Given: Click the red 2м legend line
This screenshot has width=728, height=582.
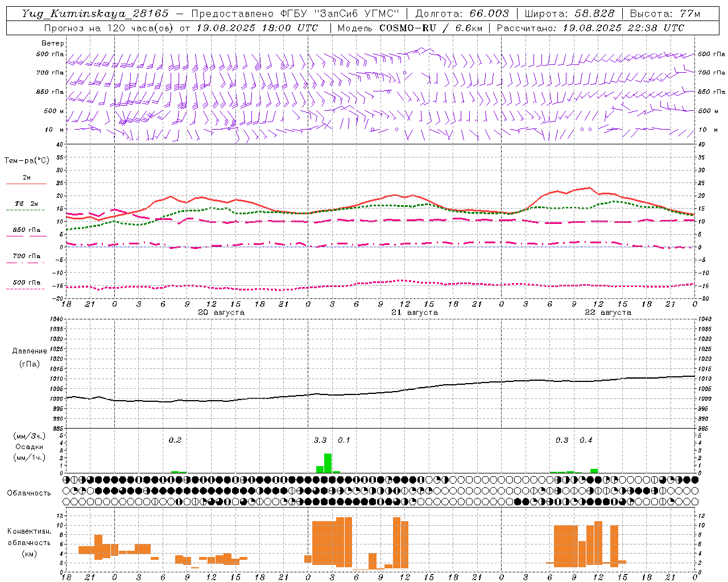Looking at the screenshot, I should coord(26,184).
